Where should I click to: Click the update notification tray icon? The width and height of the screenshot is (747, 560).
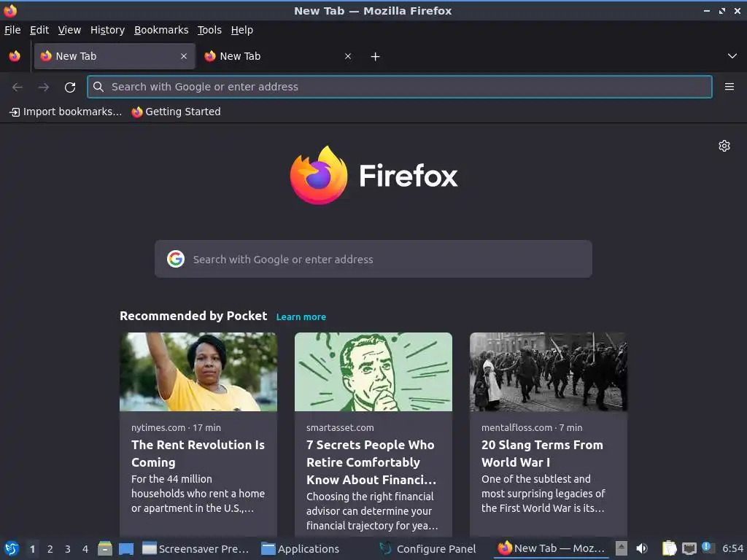pos(708,548)
